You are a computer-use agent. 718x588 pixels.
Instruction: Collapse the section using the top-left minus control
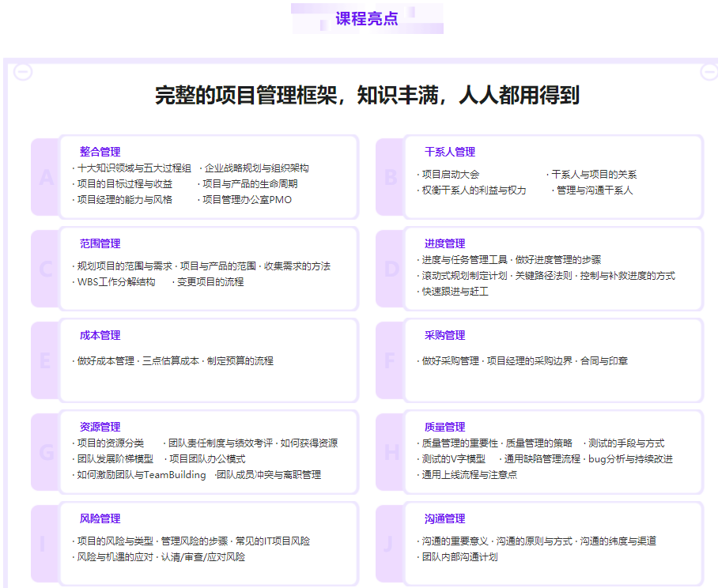point(21,72)
